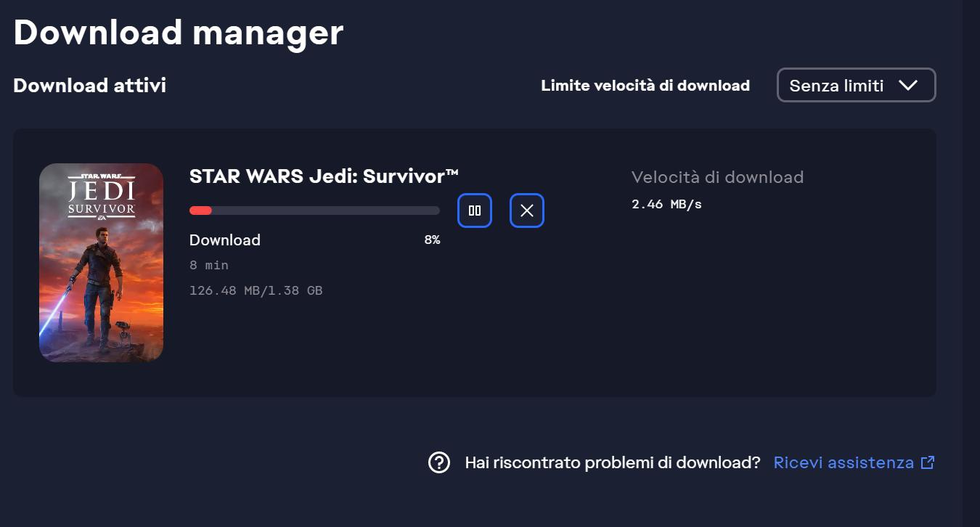Pause the STAR WARS Jedi: Survivor download
This screenshot has width=980, height=527.
(475, 211)
